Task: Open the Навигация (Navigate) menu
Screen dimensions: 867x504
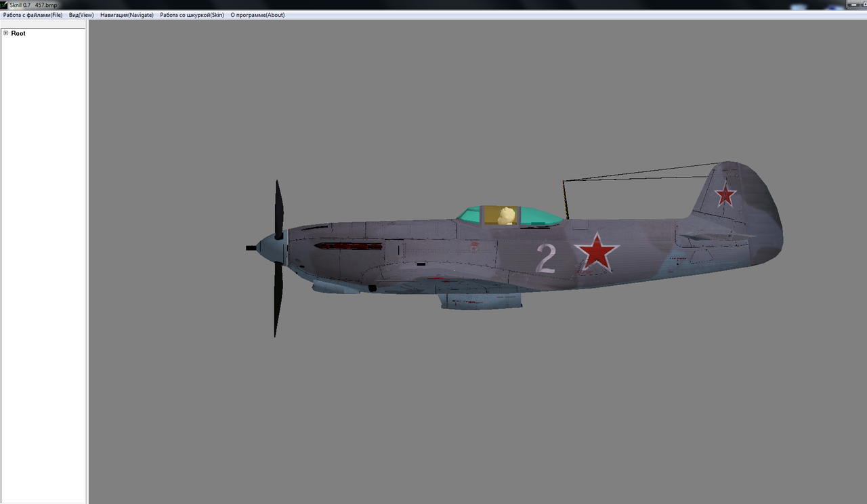Action: click(x=127, y=15)
